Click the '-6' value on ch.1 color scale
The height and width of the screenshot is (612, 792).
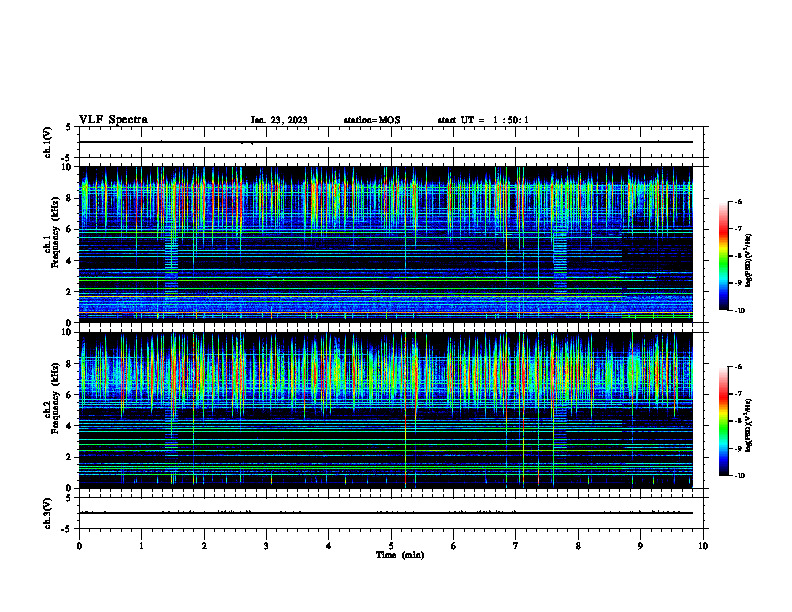click(x=738, y=201)
